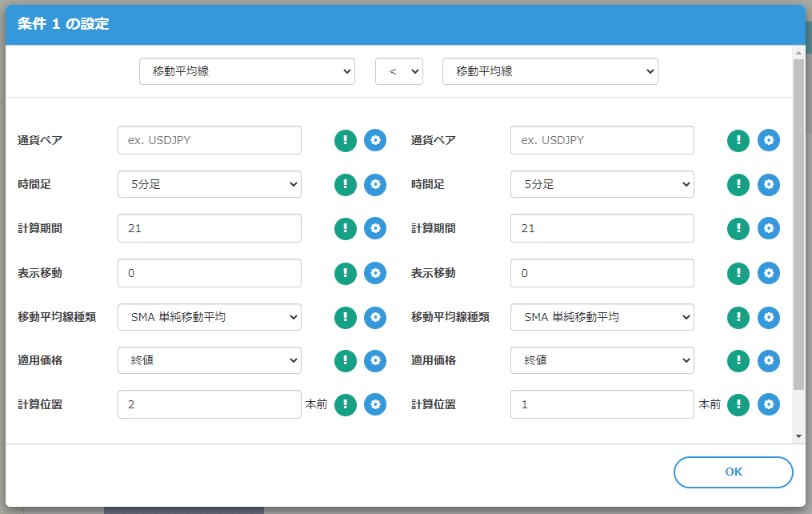The height and width of the screenshot is (514, 812).
Task: Click the green info icon for left 計算期間
Action: [x=345, y=229]
